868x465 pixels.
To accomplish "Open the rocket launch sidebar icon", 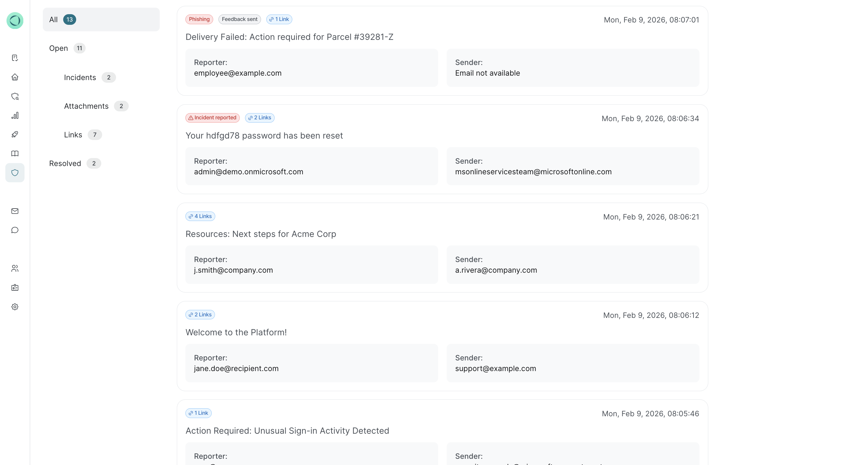I will (15, 134).
